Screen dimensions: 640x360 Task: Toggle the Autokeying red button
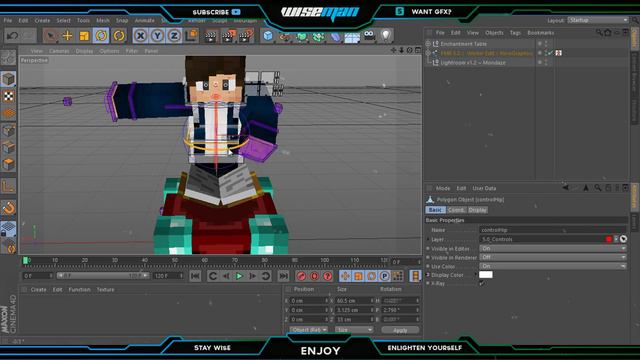[314, 276]
